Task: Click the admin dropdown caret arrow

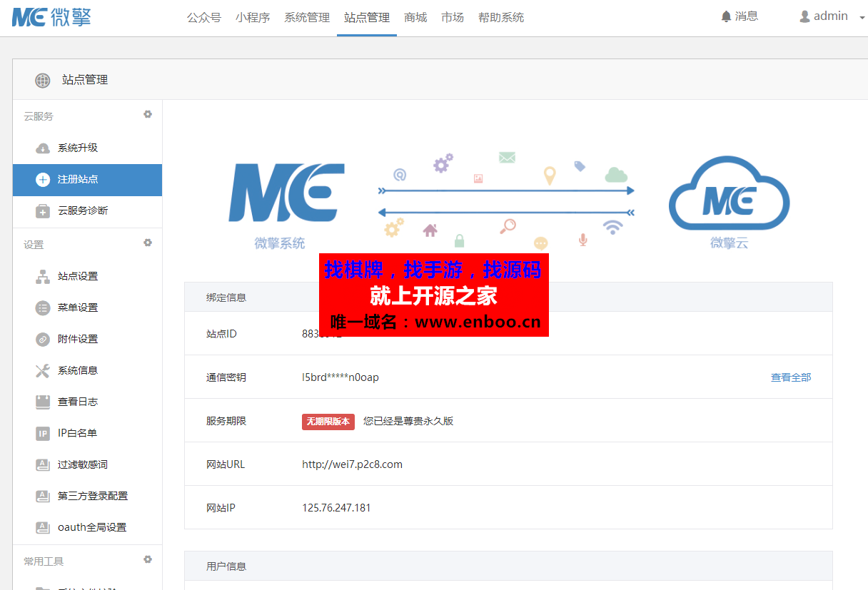Action: (862, 19)
